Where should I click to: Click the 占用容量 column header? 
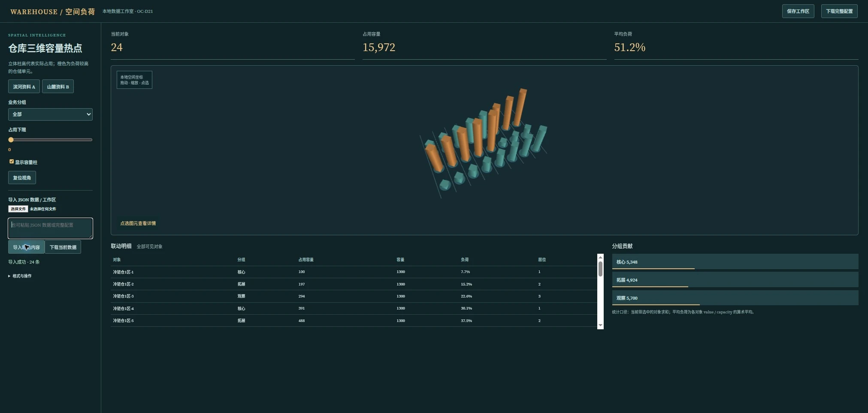(x=306, y=260)
